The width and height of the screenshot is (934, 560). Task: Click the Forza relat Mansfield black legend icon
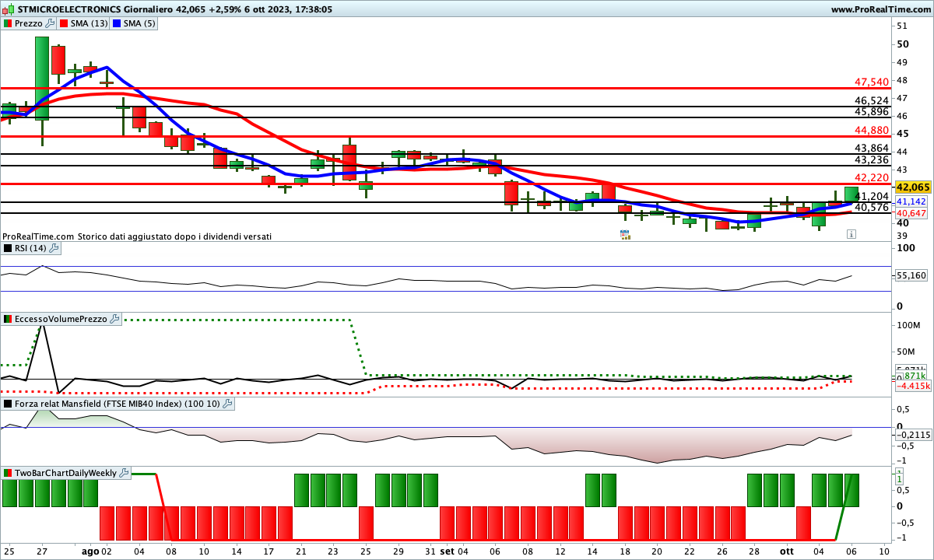[x=8, y=404]
